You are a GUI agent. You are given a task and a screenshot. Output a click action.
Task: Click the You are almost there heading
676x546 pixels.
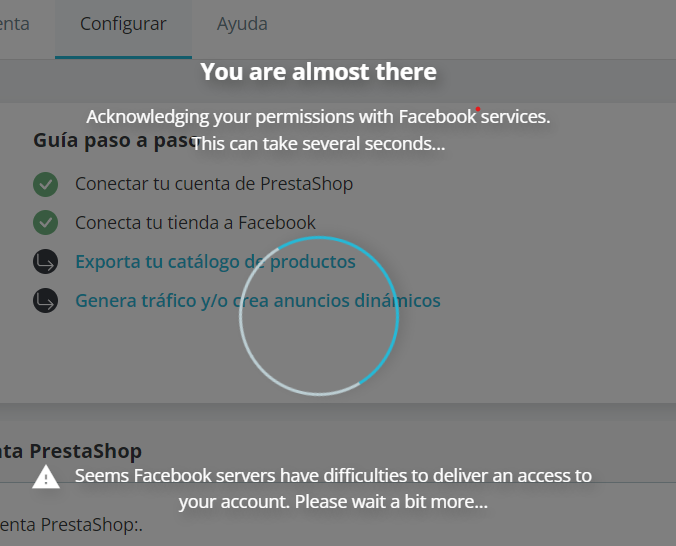click(x=318, y=72)
